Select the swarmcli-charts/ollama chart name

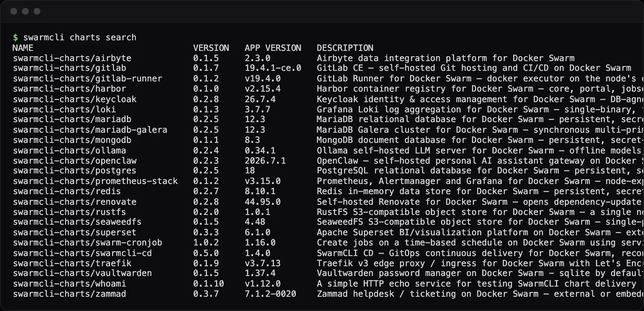[x=69, y=151]
